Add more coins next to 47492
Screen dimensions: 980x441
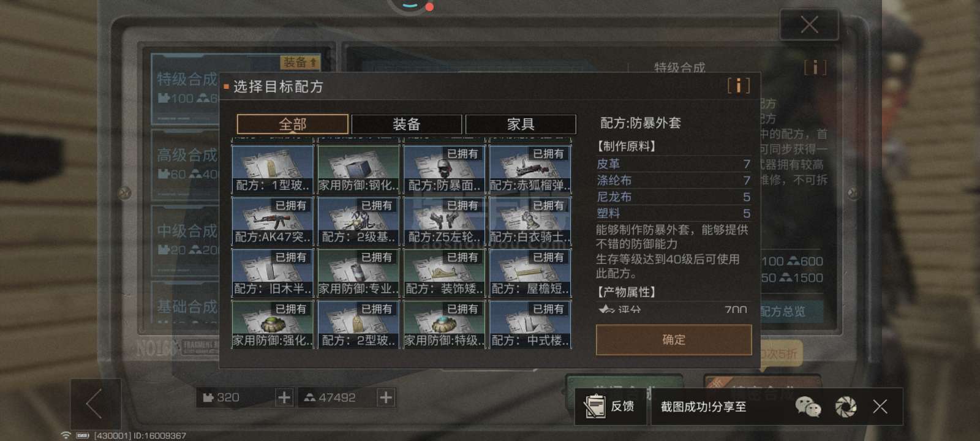tap(385, 398)
